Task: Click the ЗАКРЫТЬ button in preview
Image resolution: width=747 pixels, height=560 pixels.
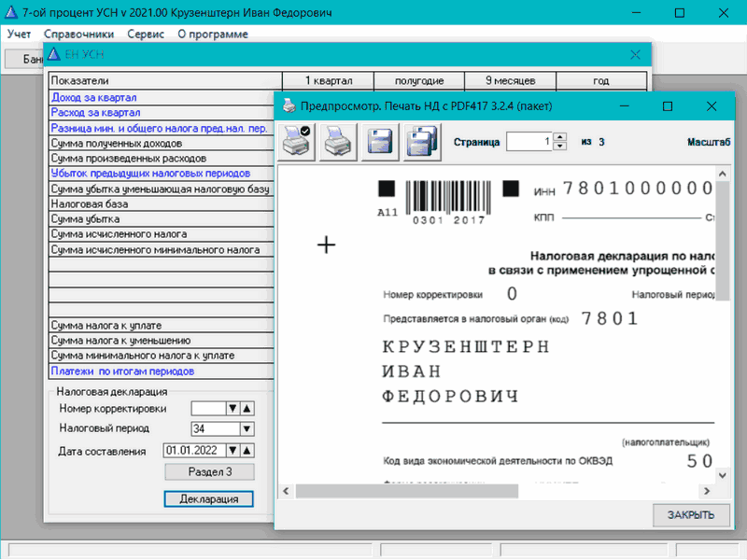Action: [691, 514]
